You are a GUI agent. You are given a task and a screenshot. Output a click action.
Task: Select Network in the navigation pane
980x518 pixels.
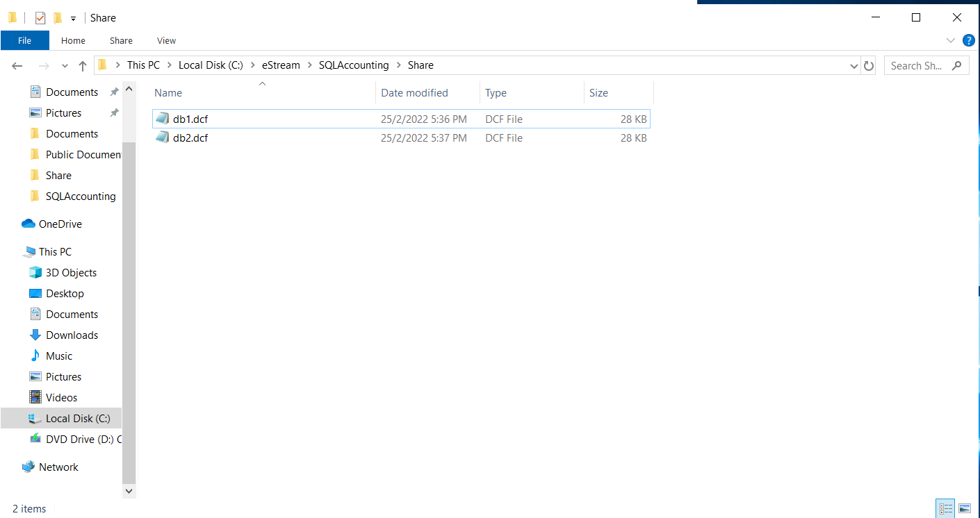pos(58,467)
